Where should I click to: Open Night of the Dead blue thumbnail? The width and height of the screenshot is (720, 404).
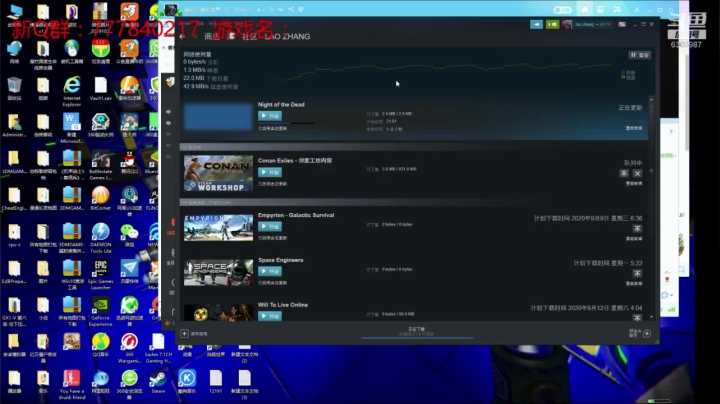pos(218,117)
